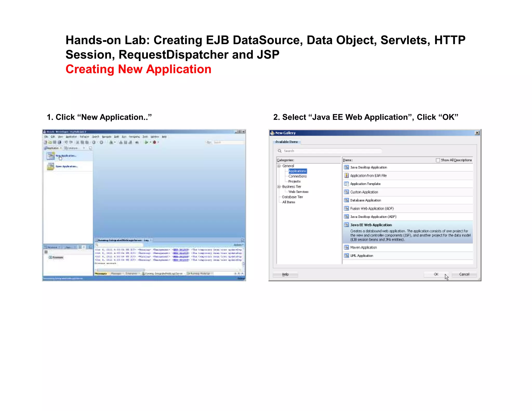The image size is (532, 411).
Task: Select Java EE Web Application item
Action: click(x=408, y=232)
